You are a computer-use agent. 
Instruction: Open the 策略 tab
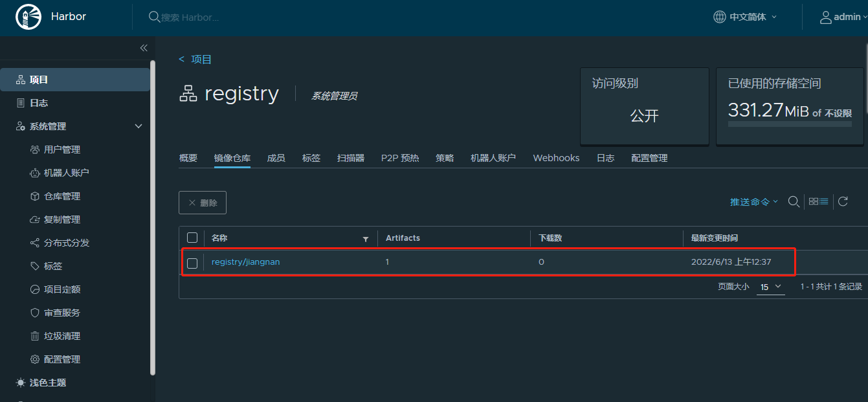point(445,158)
